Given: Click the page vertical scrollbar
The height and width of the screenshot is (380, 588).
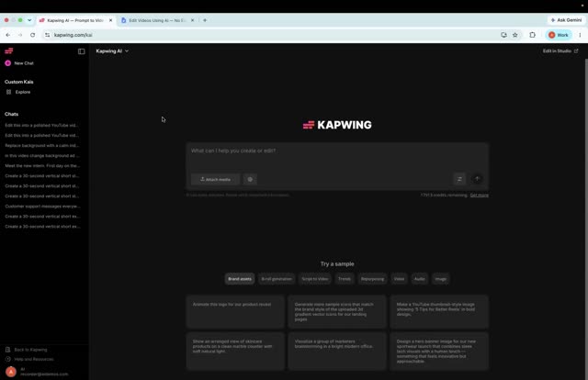Looking at the screenshot, I should coord(586,218).
